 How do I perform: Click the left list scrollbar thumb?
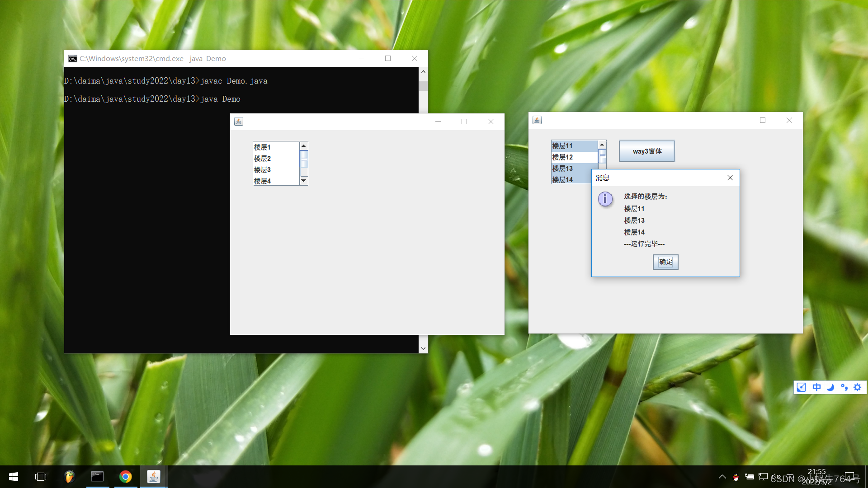pyautogui.click(x=304, y=159)
